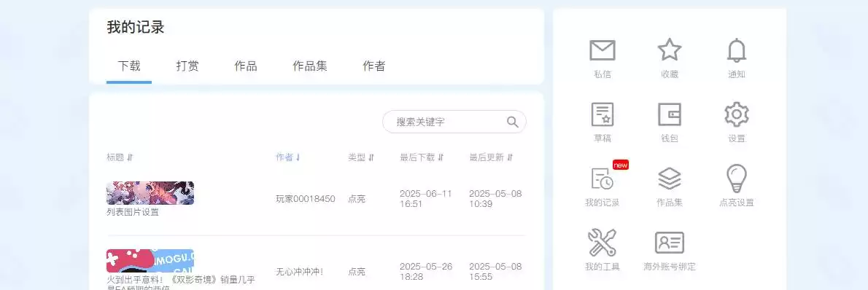The height and width of the screenshot is (290, 868).
Task: Click author 无心冲冲冲!
Action: (x=300, y=272)
